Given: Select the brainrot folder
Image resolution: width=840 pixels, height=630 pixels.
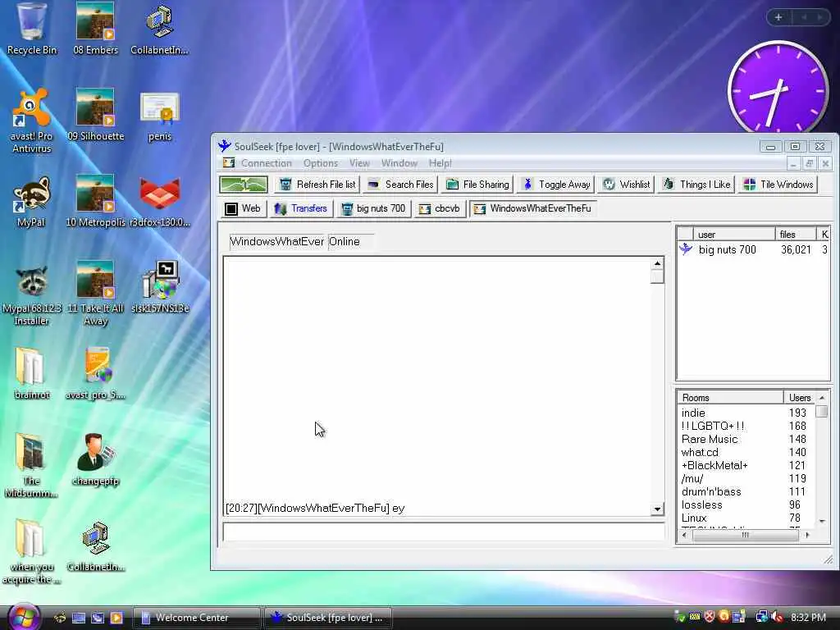Looking at the screenshot, I should [31, 373].
